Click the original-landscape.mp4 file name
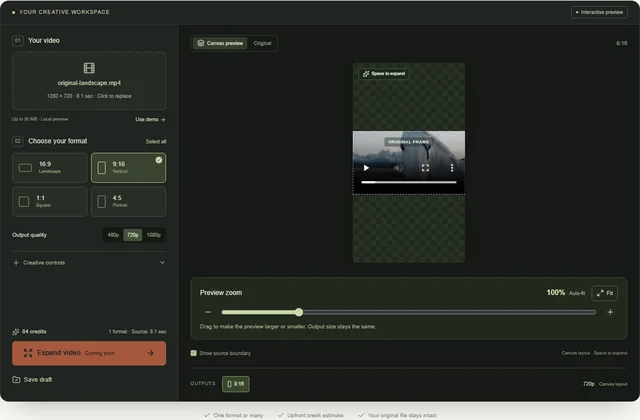The image size is (640, 420). tap(89, 83)
